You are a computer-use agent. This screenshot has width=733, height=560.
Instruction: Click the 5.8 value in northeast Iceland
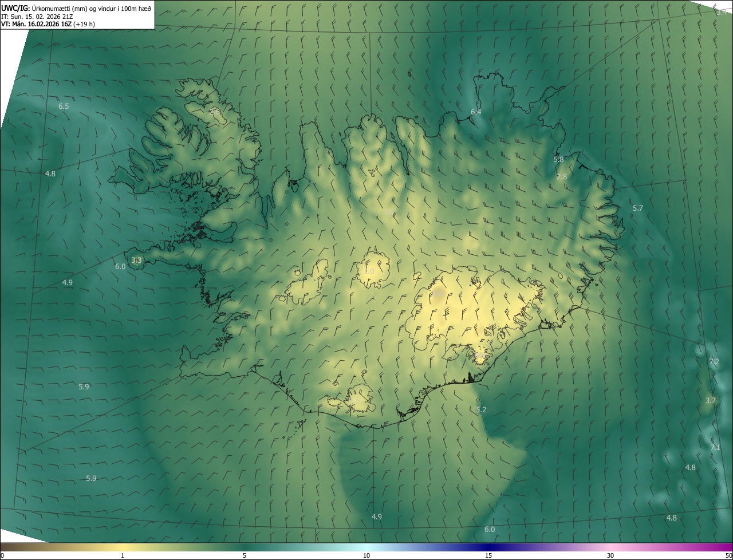[x=558, y=160]
